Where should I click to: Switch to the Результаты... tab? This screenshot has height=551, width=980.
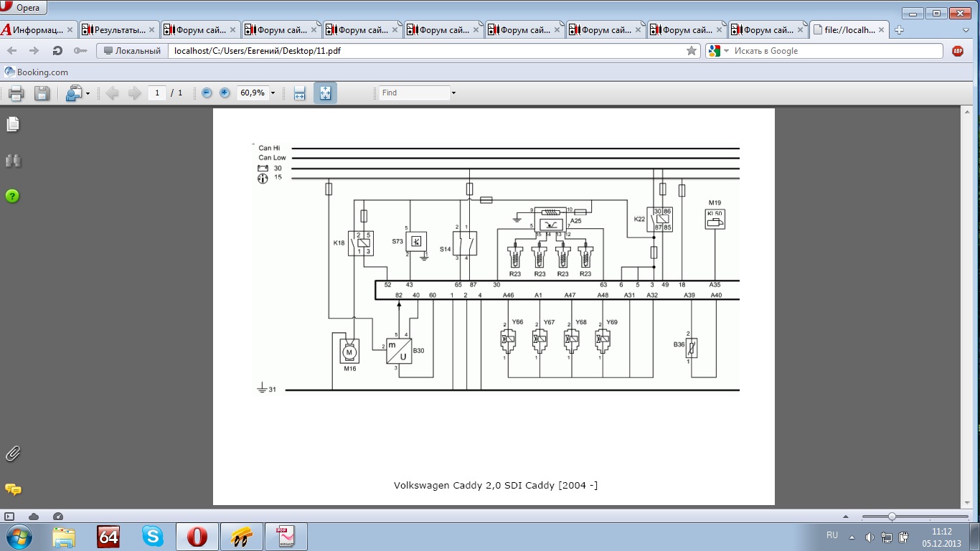pyautogui.click(x=119, y=30)
